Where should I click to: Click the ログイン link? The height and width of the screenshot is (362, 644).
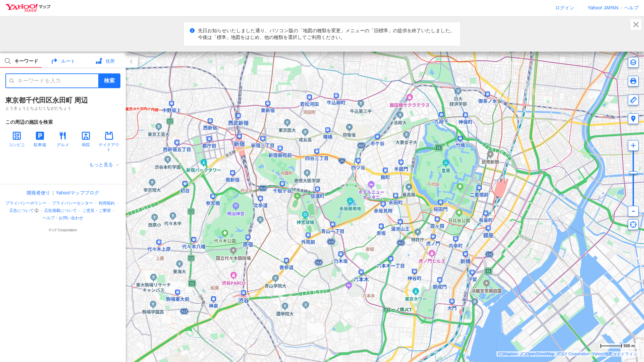(565, 8)
